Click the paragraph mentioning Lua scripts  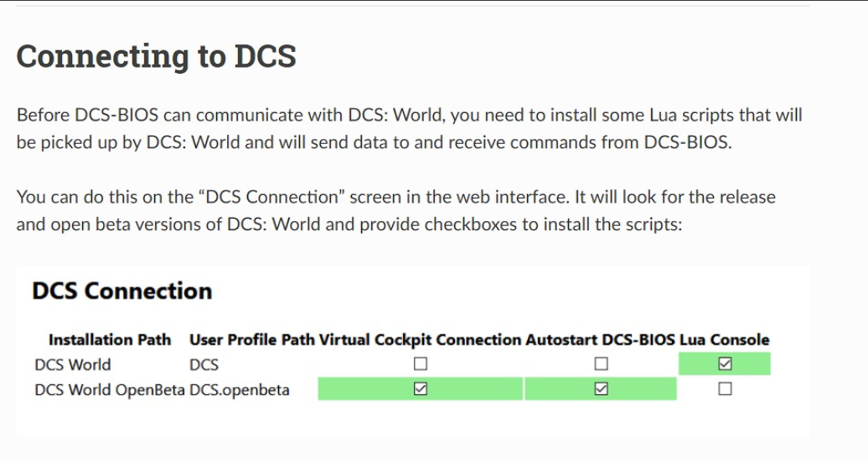coord(409,128)
